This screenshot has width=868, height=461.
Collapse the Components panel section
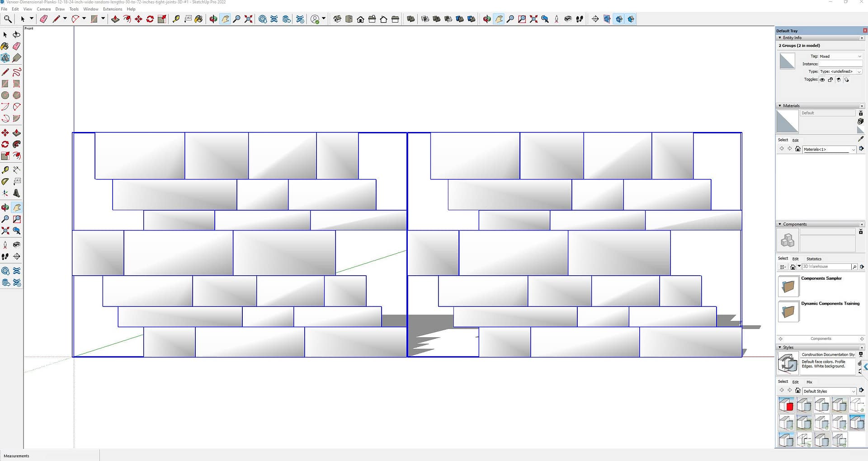point(780,224)
